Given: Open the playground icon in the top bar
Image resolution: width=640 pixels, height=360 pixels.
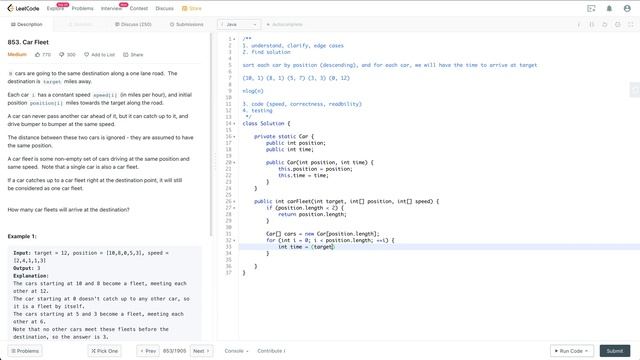Looking at the screenshot, I should point(591,8).
